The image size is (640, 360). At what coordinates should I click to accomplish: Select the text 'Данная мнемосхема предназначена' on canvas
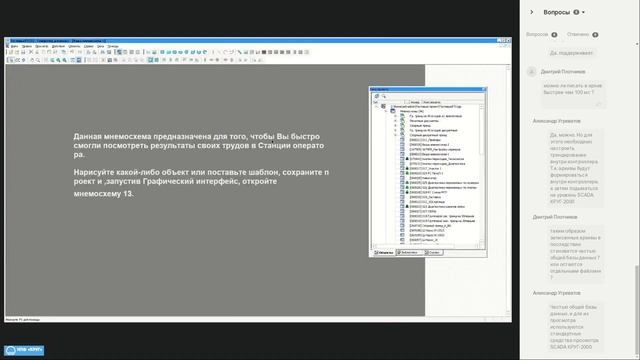tap(142, 136)
